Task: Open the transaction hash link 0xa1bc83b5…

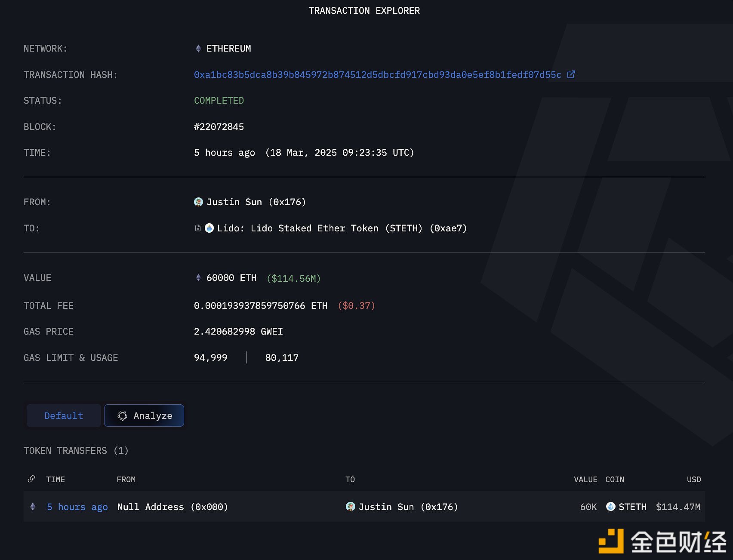Action: (377, 75)
